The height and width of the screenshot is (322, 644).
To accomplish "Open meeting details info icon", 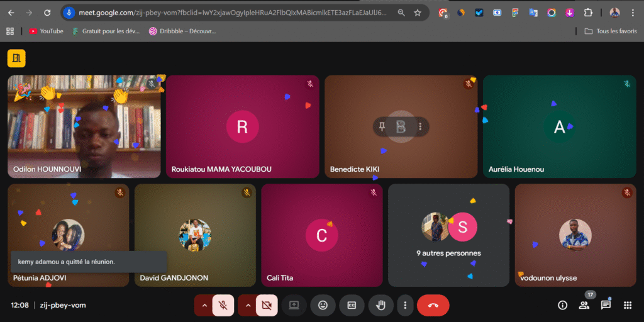I will click(563, 305).
